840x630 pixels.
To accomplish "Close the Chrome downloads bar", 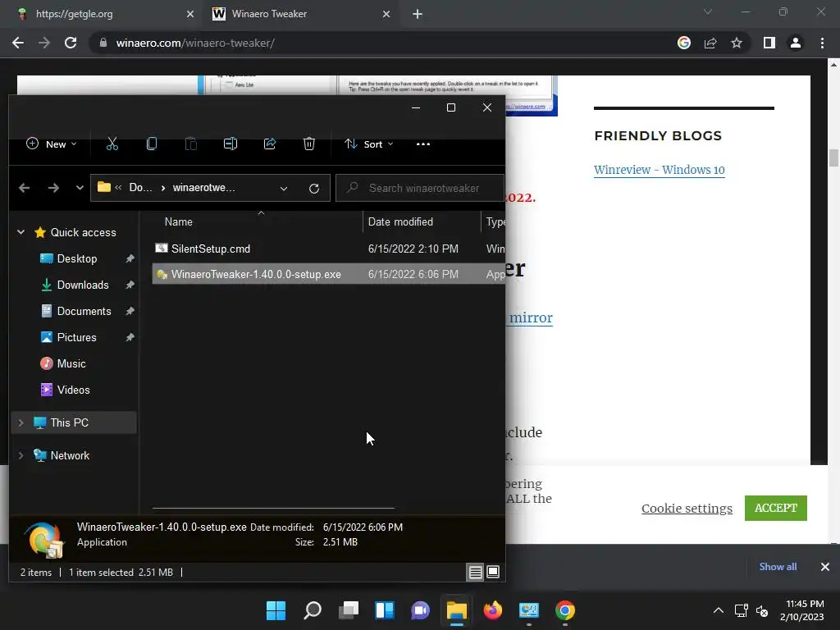I will [825, 567].
